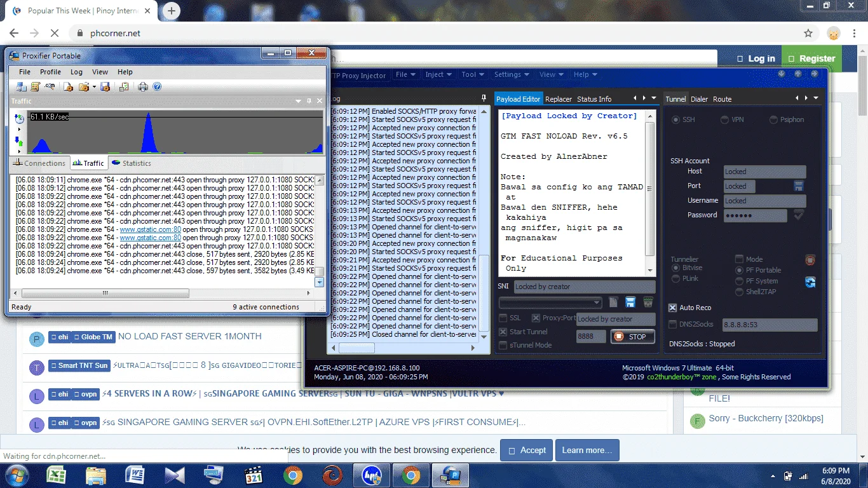Accept the cookies notice
868x488 pixels.
[526, 450]
